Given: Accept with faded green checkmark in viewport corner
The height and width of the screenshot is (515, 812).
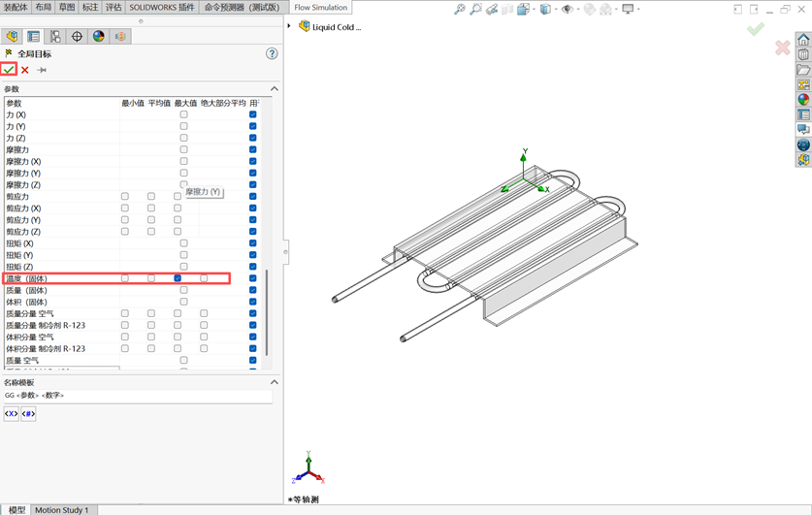Looking at the screenshot, I should pyautogui.click(x=756, y=29).
